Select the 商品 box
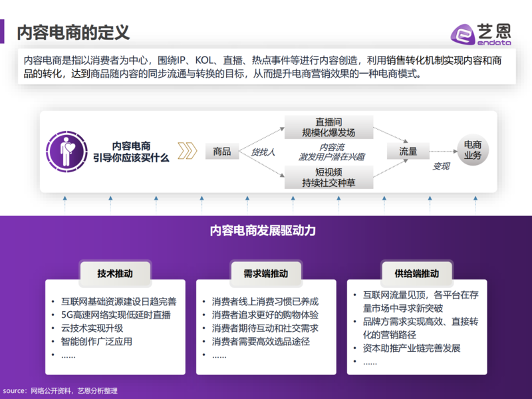Viewport: 532px width, 399px height. (x=221, y=152)
